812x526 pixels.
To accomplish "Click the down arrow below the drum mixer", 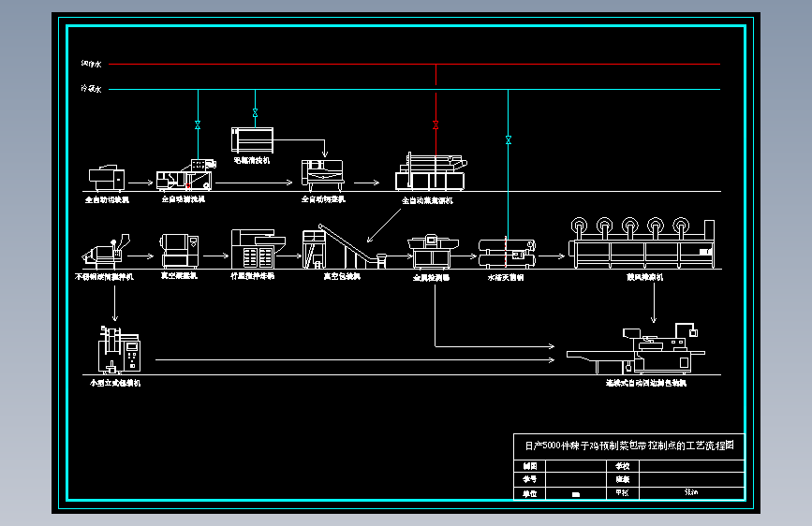I will point(115,303).
